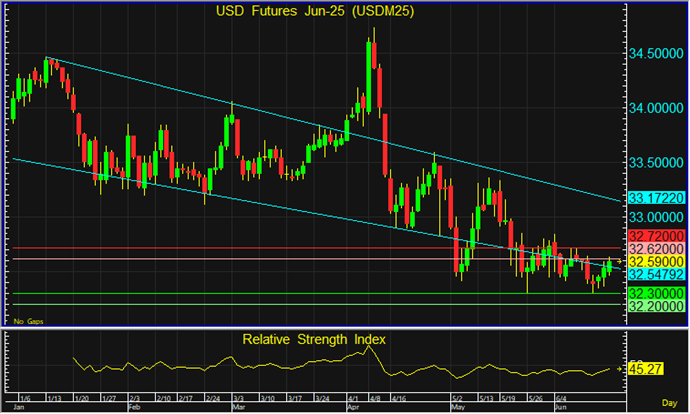Click the yellow last-price arrow marker on chart
This screenshot has height=414, width=690.
(x=619, y=262)
